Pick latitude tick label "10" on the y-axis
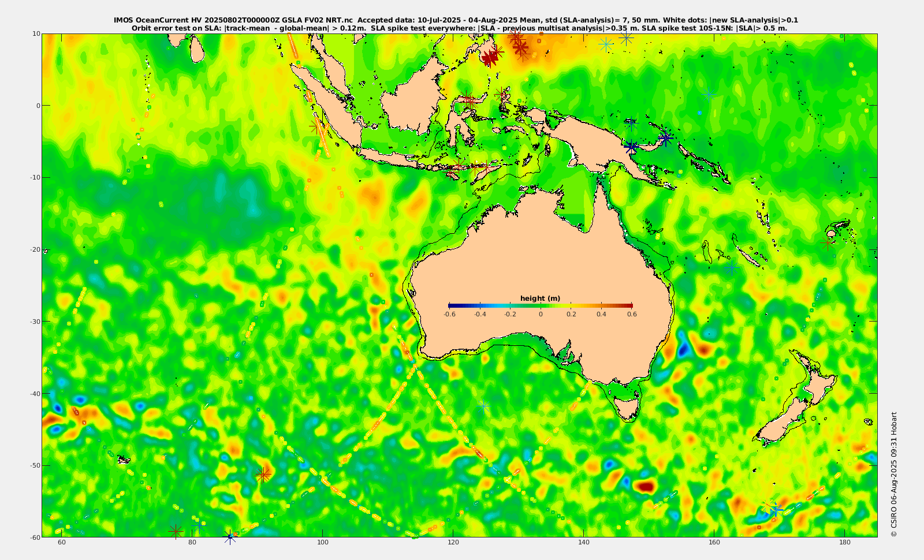Screen dimensions: 924x560 [x=36, y=33]
